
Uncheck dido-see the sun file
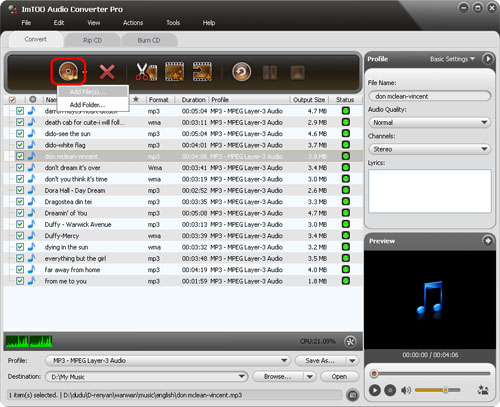point(20,134)
